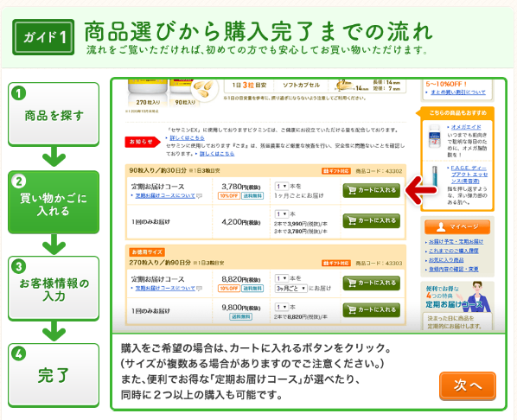The image size is (517, 420).
Task: Click the ソフトカプセル label
Action: (x=301, y=85)
